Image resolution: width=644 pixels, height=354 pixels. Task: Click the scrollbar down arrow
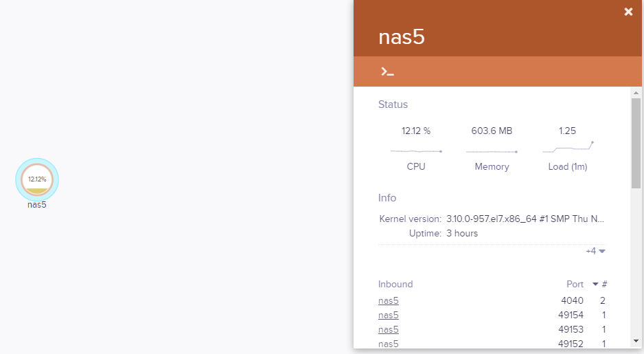pos(636,340)
